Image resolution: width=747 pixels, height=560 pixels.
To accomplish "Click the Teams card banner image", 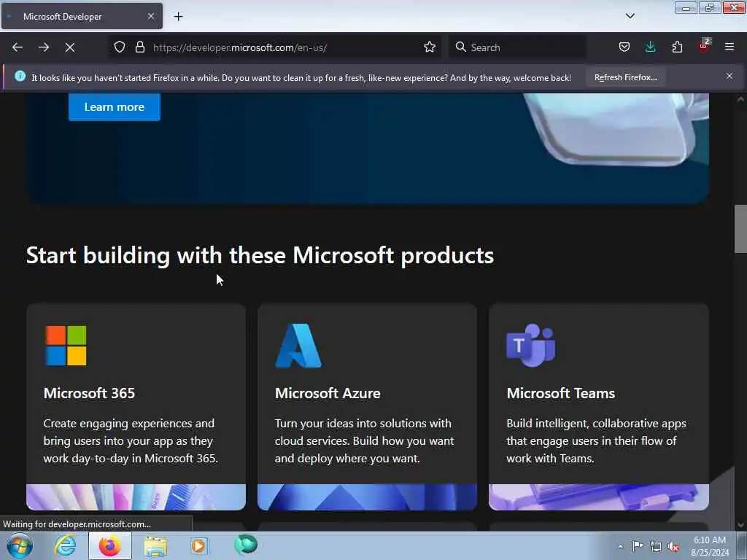I will click(599, 497).
